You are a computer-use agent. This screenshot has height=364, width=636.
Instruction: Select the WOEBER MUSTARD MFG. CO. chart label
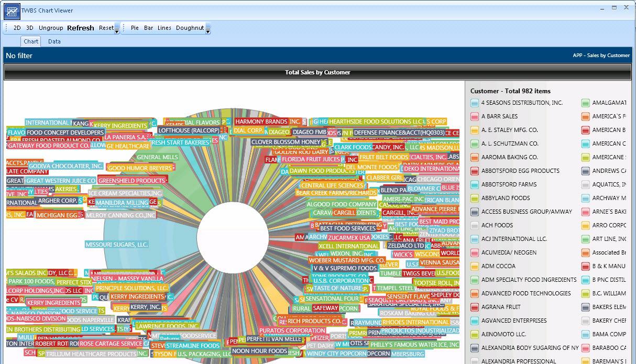pyautogui.click(x=347, y=260)
